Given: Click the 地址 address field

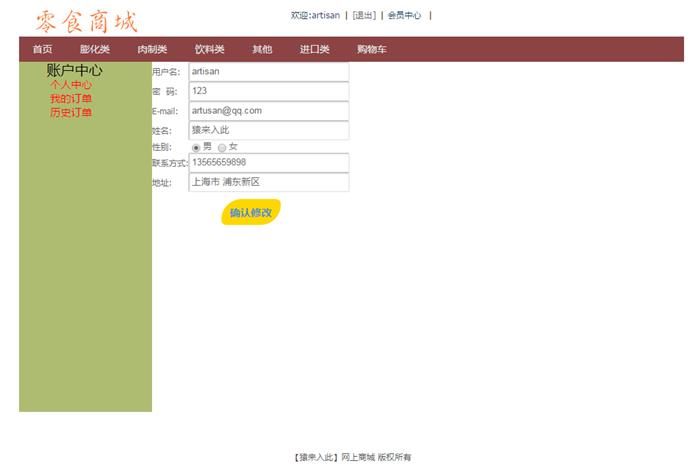Looking at the screenshot, I should click(268, 182).
